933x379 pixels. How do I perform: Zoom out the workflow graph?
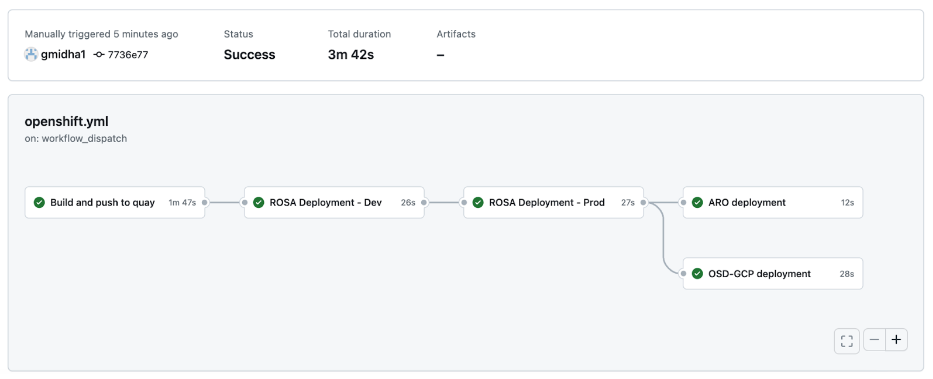click(x=875, y=340)
